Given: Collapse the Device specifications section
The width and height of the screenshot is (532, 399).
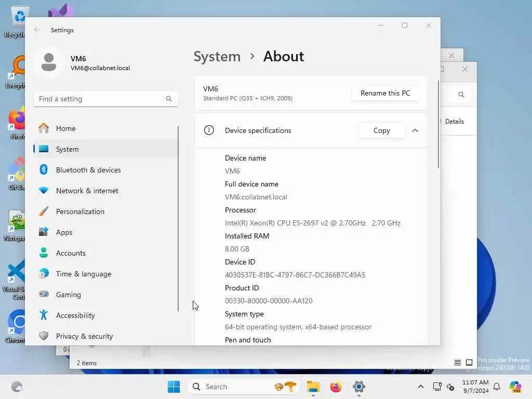Looking at the screenshot, I should (x=415, y=130).
